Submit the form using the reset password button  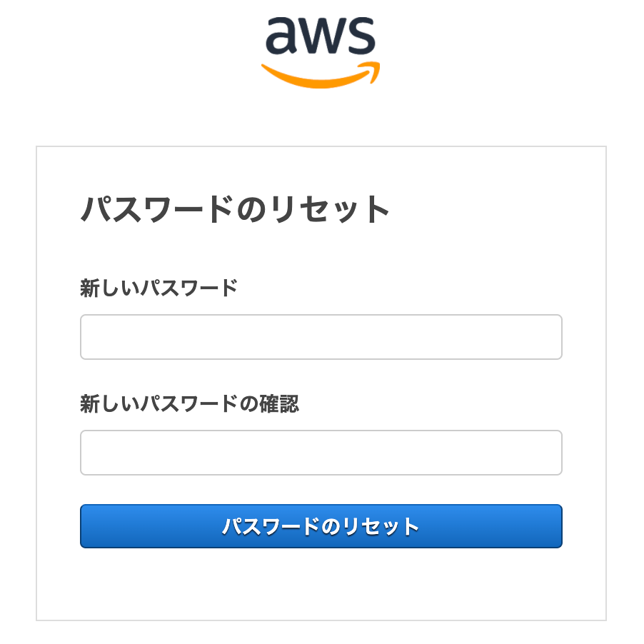(321, 526)
